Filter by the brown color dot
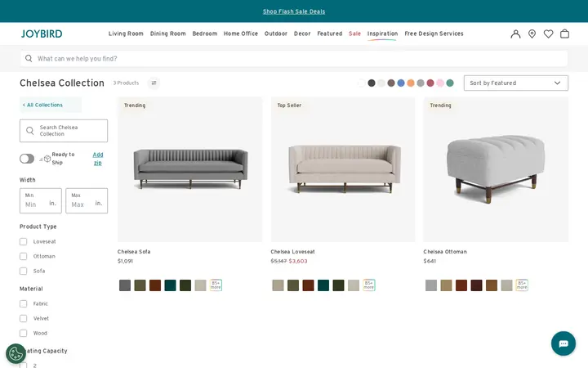This screenshot has height=368, width=588. pos(391,83)
